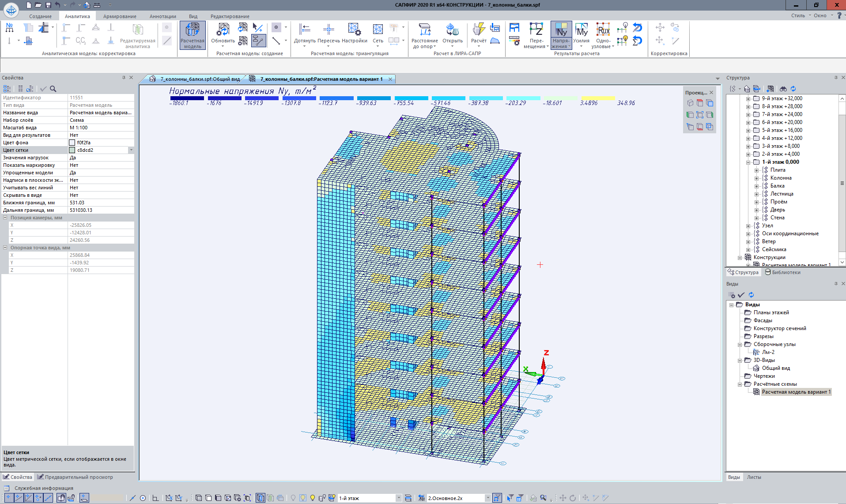Click the Пересечь intersect tool
The height and width of the screenshot is (504, 846).
(329, 30)
